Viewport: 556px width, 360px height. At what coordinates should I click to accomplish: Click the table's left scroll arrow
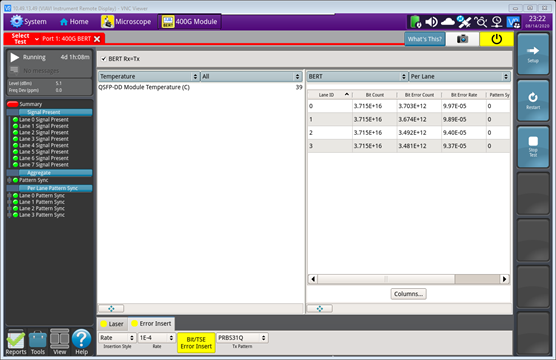[313, 279]
